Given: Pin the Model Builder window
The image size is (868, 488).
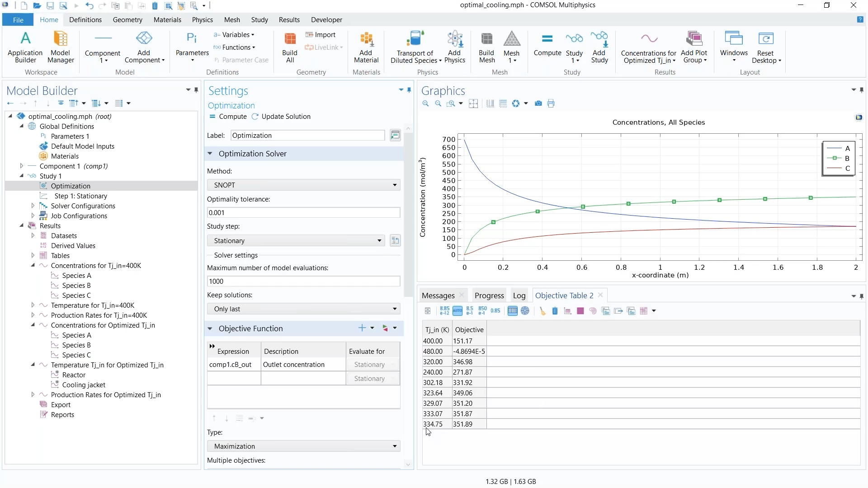Looking at the screenshot, I should [x=196, y=90].
